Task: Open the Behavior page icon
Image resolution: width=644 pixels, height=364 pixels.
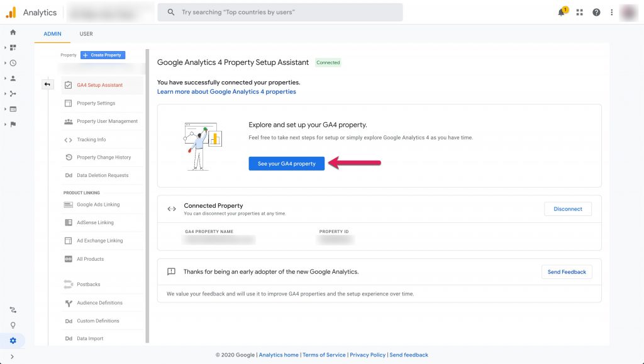Action: coord(13,109)
